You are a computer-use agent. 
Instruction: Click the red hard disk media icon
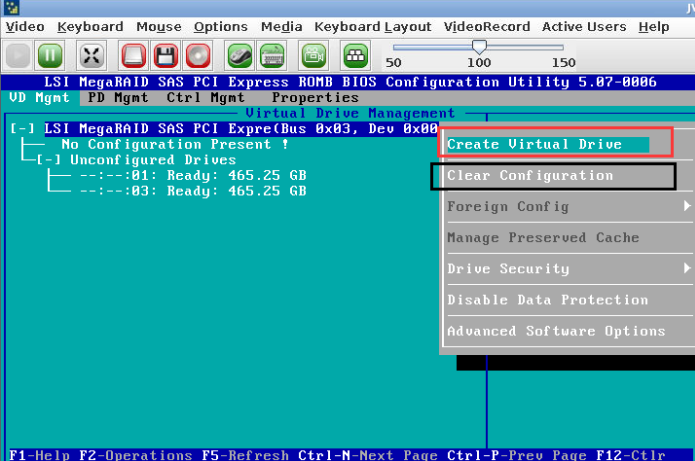134,55
